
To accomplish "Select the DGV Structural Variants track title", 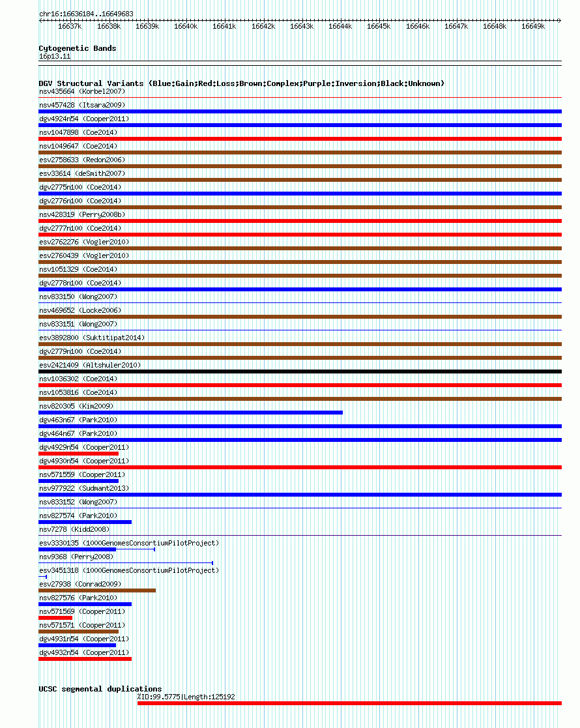I will coord(242,83).
